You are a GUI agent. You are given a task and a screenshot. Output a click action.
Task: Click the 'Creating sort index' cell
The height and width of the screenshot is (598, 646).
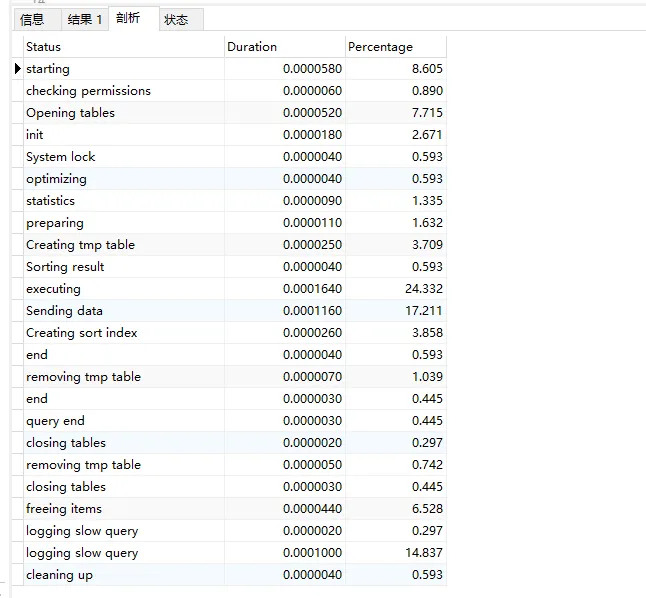pos(124,333)
